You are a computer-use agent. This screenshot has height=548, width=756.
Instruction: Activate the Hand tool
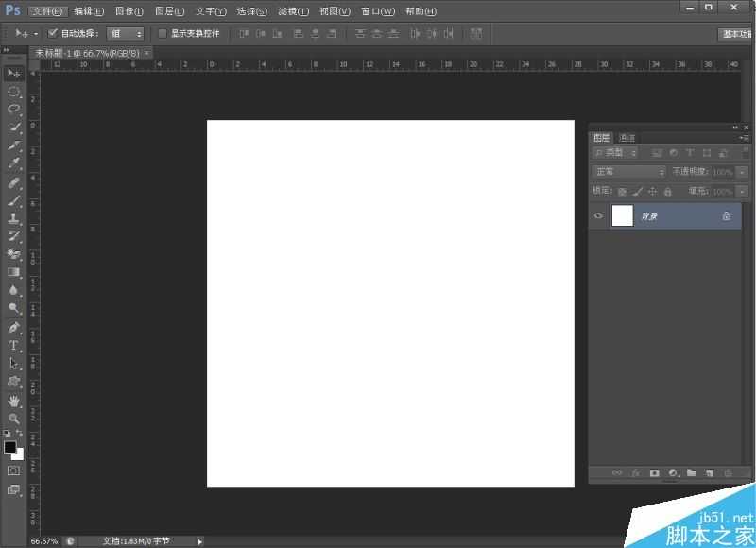(14, 400)
